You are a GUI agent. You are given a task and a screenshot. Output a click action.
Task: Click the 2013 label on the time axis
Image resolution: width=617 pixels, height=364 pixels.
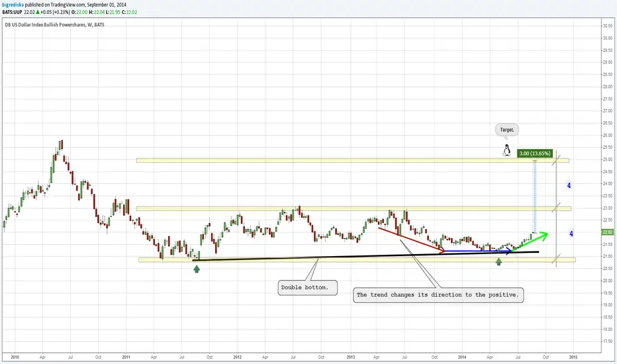[x=351, y=357]
